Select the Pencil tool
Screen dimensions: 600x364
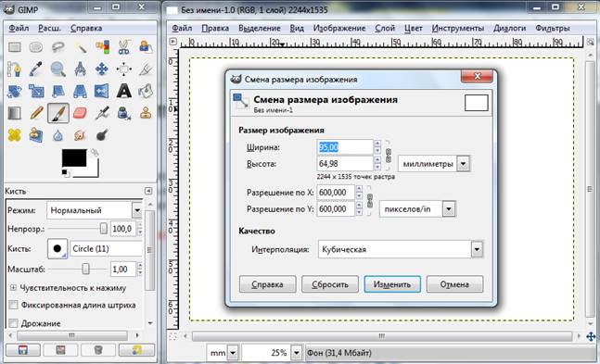point(36,113)
